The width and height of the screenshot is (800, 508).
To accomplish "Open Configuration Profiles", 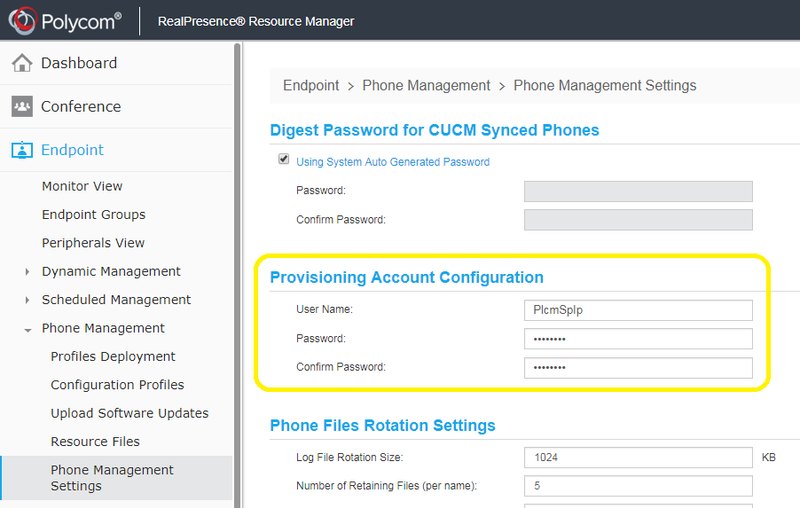I will [x=117, y=385].
